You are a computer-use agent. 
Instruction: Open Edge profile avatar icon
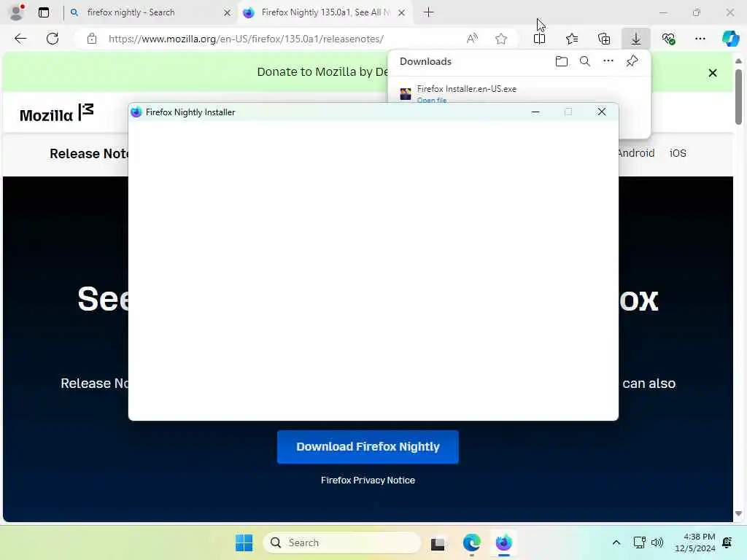pyautogui.click(x=16, y=12)
